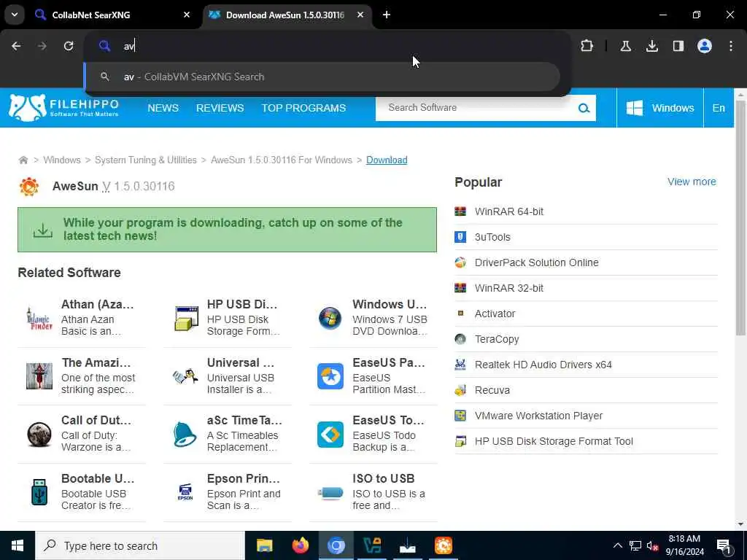Click the Bootable USB Creator icon
747x560 pixels.
[39, 492]
